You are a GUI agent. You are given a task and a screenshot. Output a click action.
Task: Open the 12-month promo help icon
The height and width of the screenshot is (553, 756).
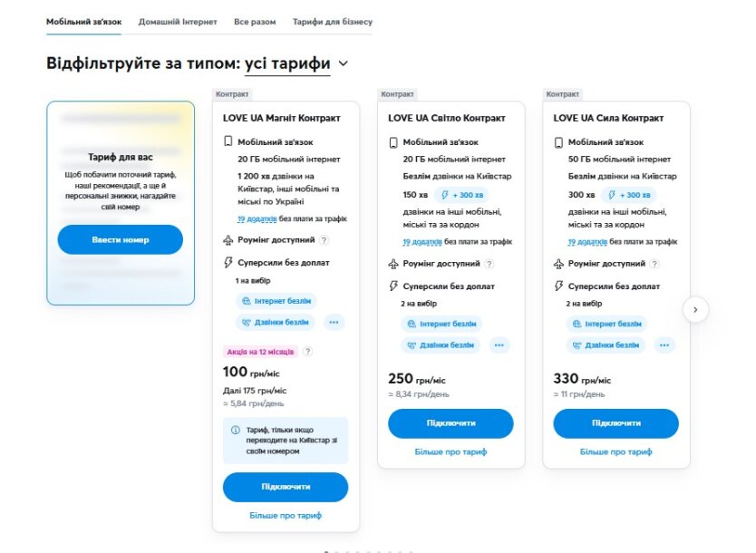[308, 352]
